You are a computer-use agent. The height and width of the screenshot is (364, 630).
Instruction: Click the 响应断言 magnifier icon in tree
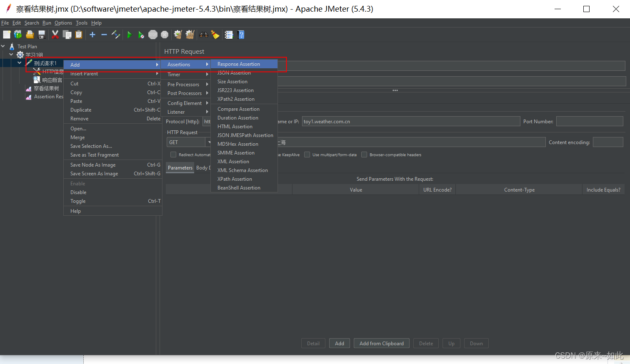[x=37, y=80]
